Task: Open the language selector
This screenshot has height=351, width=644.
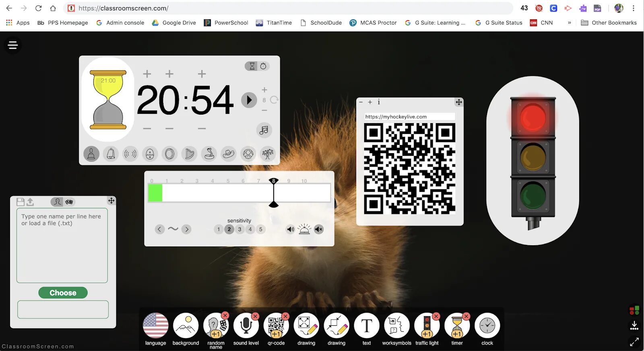Action: [x=156, y=326]
